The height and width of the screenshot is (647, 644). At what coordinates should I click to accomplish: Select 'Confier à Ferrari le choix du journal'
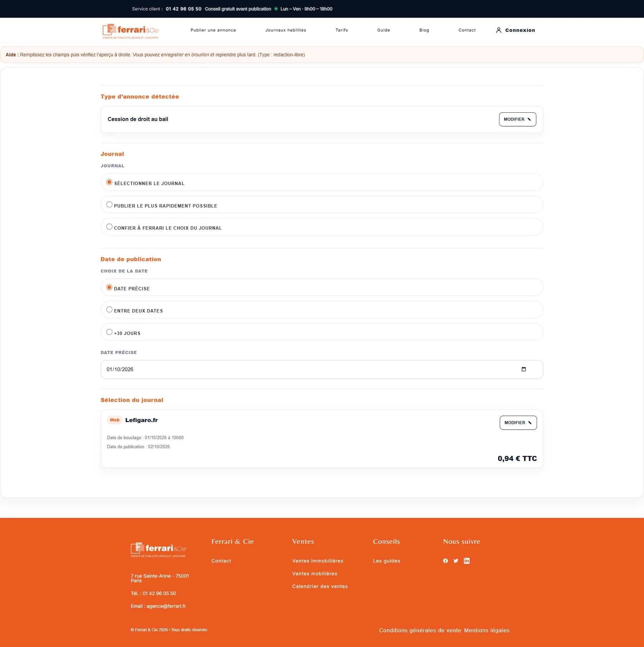pos(109,227)
